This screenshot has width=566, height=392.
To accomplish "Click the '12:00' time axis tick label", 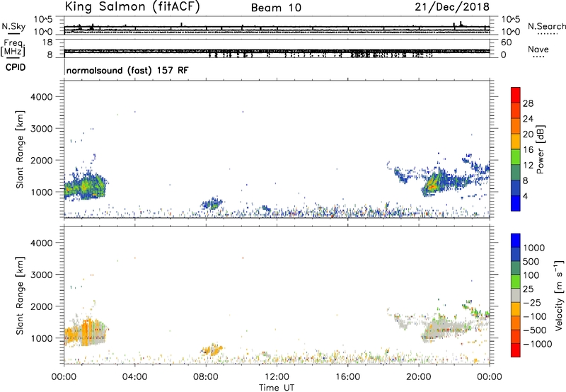I will click(x=277, y=377).
